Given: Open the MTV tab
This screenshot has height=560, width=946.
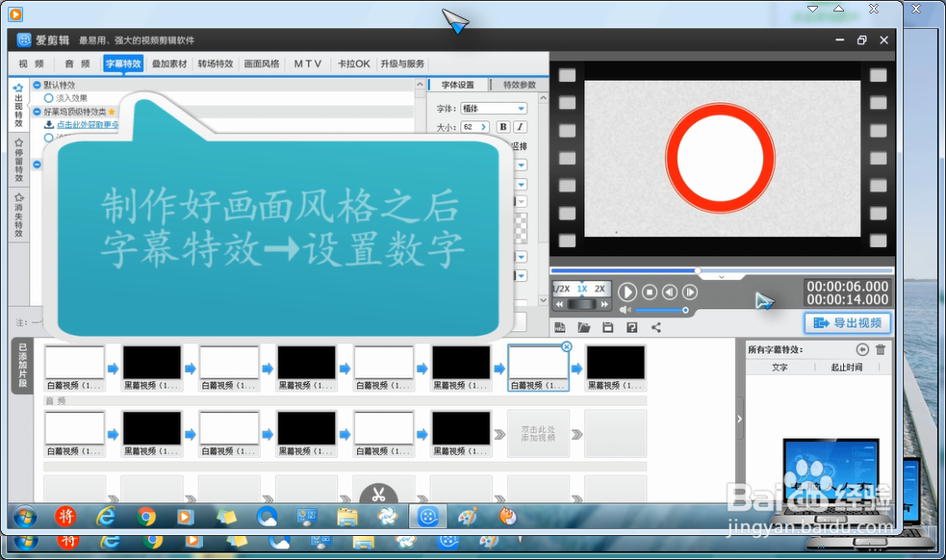Looking at the screenshot, I should click(x=308, y=64).
